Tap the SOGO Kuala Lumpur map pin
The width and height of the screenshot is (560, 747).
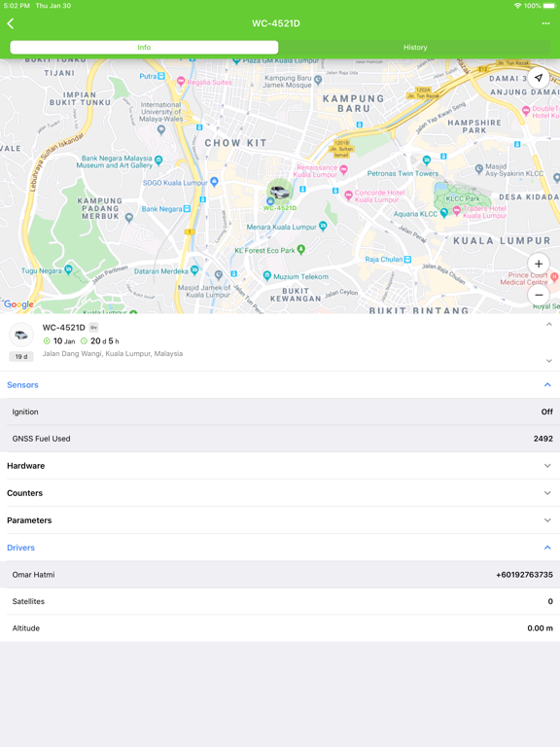pos(214,181)
